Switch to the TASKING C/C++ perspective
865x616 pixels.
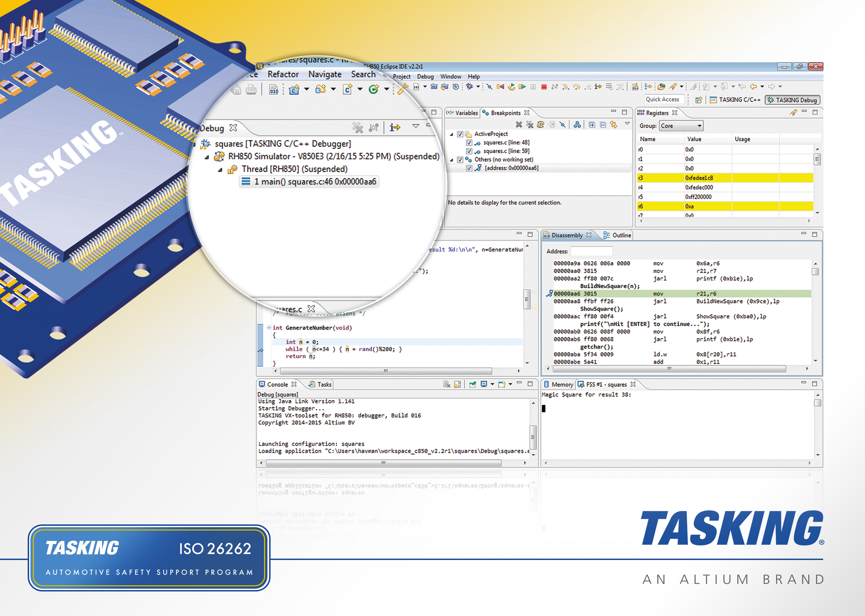pyautogui.click(x=736, y=100)
